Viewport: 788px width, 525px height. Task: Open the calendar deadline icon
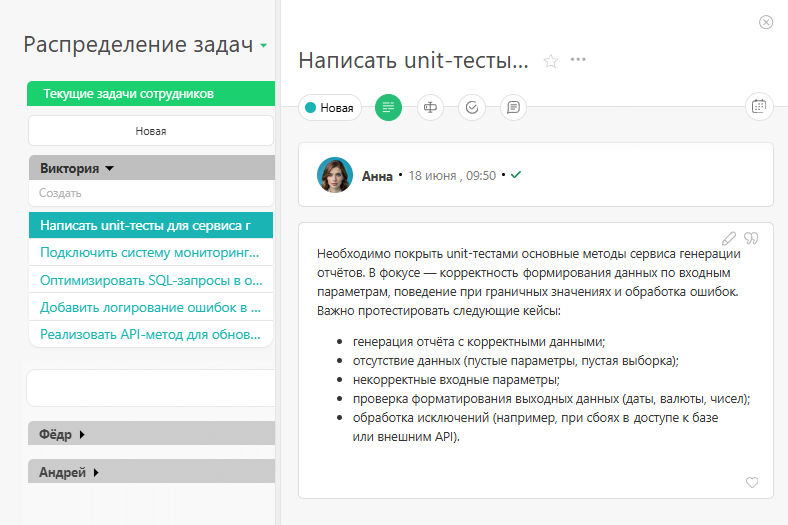coord(759,107)
